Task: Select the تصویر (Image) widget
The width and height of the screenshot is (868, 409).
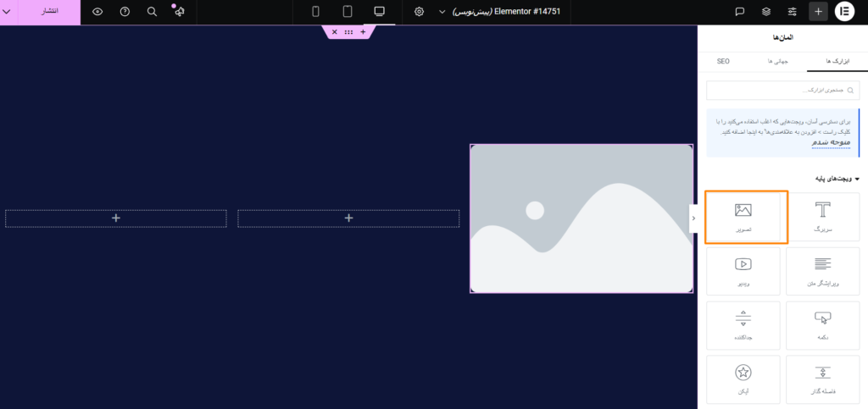Action: tap(743, 217)
